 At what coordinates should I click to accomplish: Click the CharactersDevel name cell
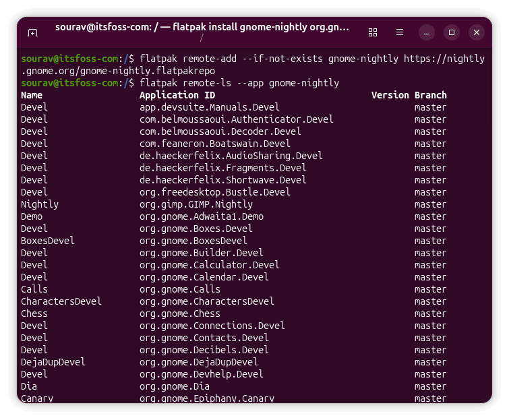click(x=61, y=301)
